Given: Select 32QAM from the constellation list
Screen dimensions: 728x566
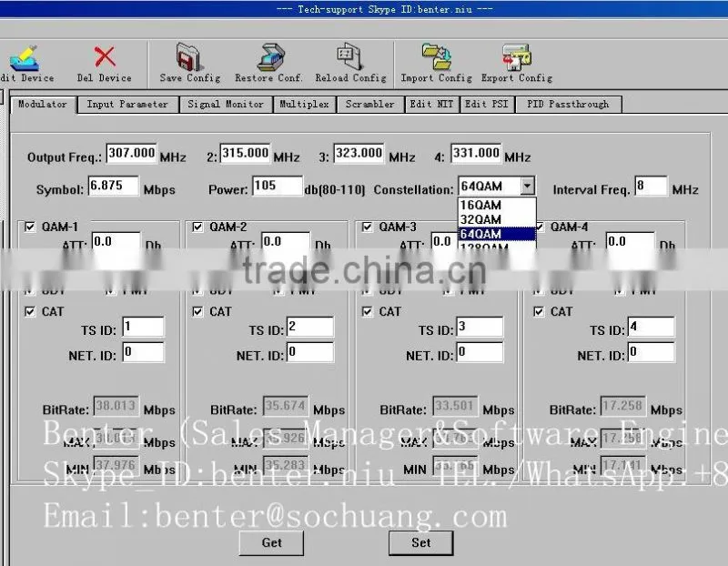Looking at the screenshot, I should [x=496, y=219].
